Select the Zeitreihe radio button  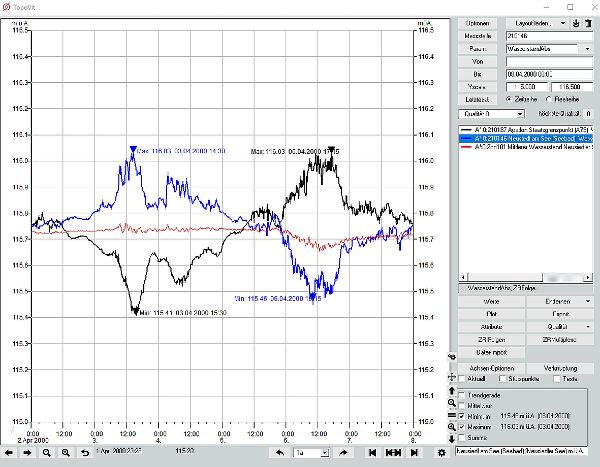[x=509, y=99]
